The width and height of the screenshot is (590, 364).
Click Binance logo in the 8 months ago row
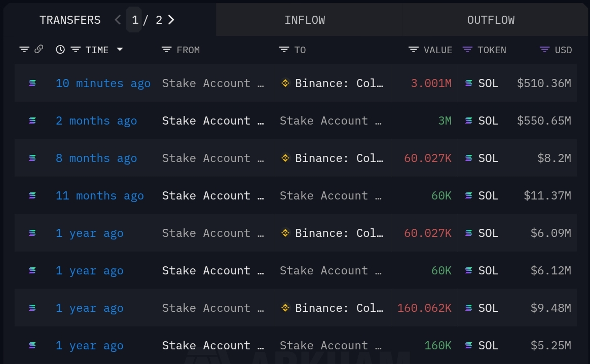[285, 158]
